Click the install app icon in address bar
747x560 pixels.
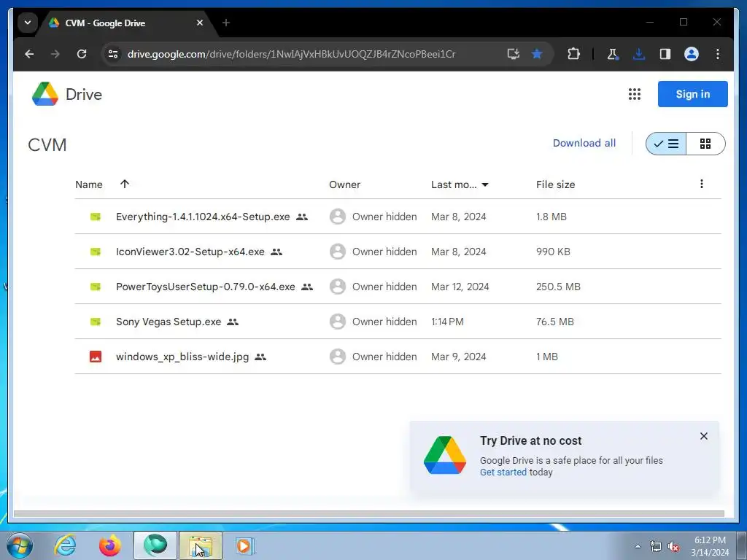pyautogui.click(x=513, y=54)
